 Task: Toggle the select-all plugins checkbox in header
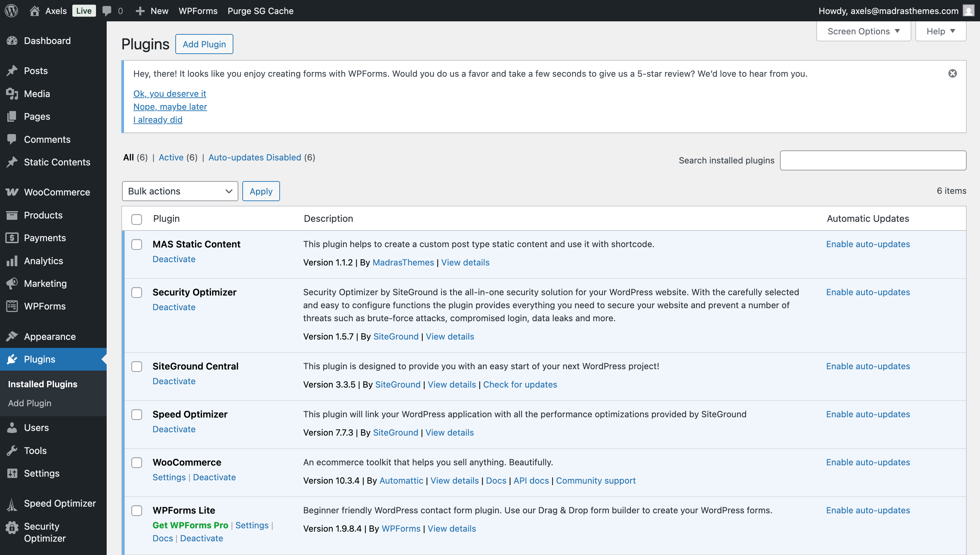tap(137, 219)
